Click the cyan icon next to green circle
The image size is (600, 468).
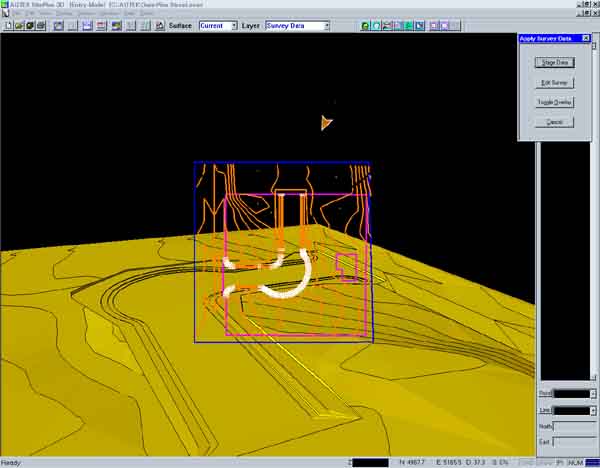point(376,25)
